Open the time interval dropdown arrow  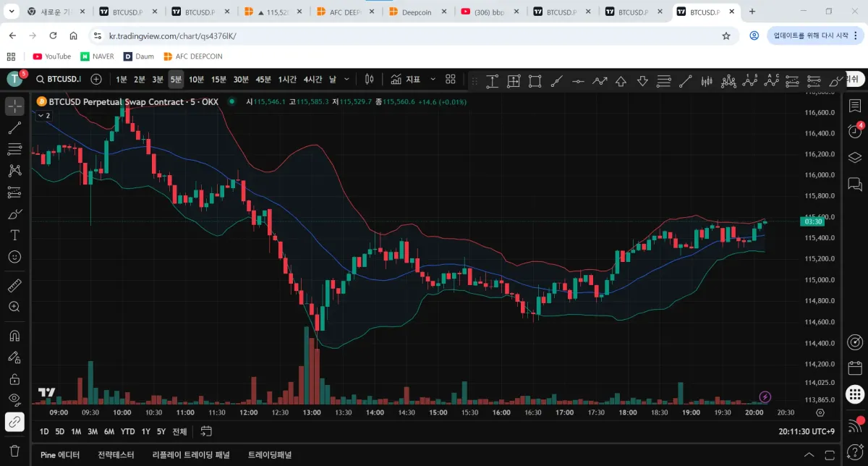[347, 79]
